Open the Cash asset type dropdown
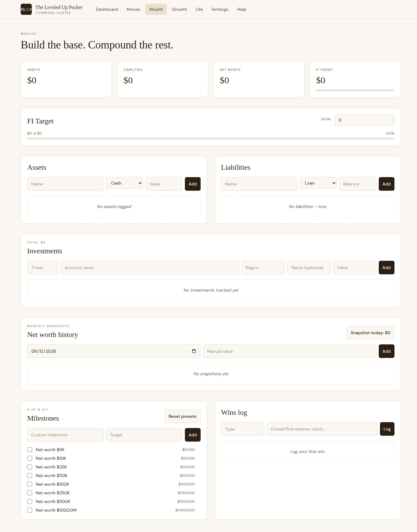The image size is (417, 532). 124,183
